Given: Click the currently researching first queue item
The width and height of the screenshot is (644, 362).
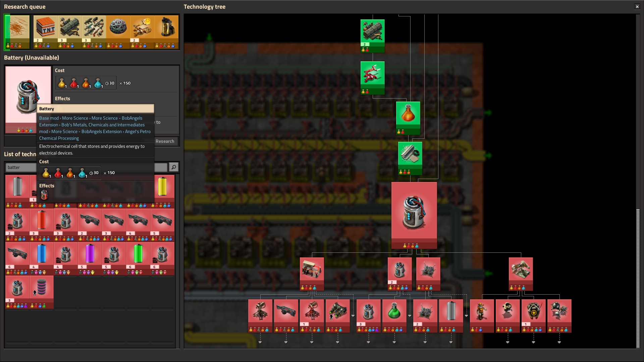Looking at the screenshot, I should tap(17, 32).
